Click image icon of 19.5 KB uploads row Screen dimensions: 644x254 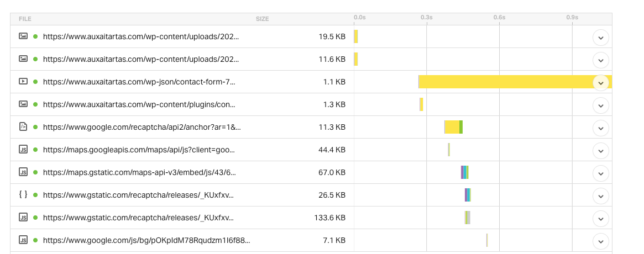[23, 36]
